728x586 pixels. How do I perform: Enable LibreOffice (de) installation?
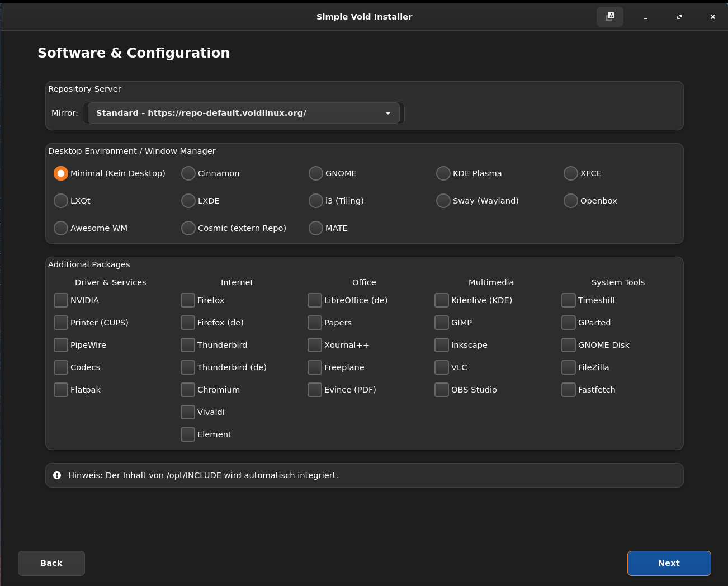(x=315, y=300)
